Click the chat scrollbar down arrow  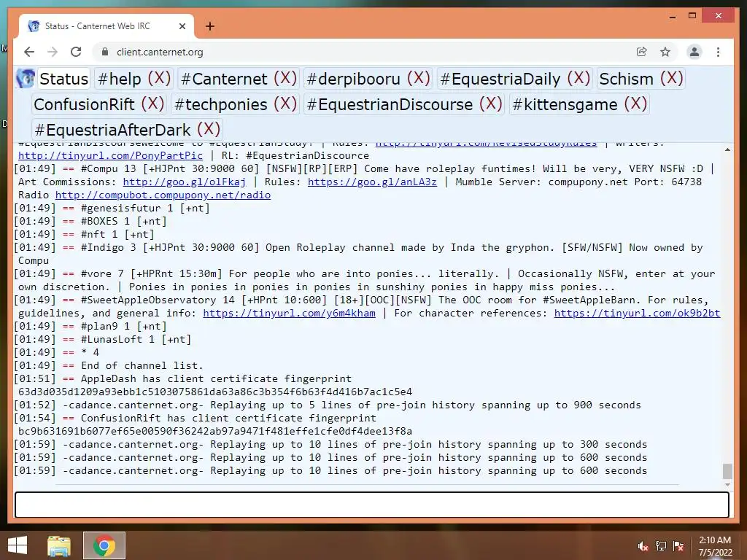727,485
